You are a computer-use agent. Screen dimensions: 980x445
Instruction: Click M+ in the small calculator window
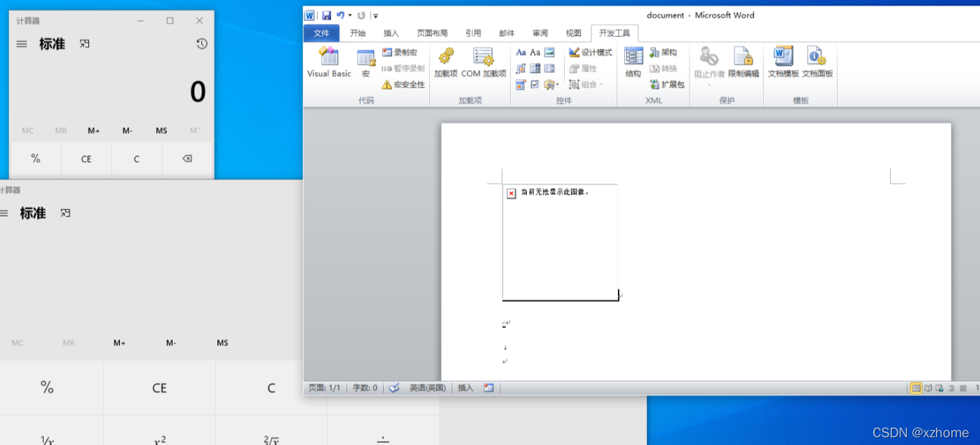(94, 131)
